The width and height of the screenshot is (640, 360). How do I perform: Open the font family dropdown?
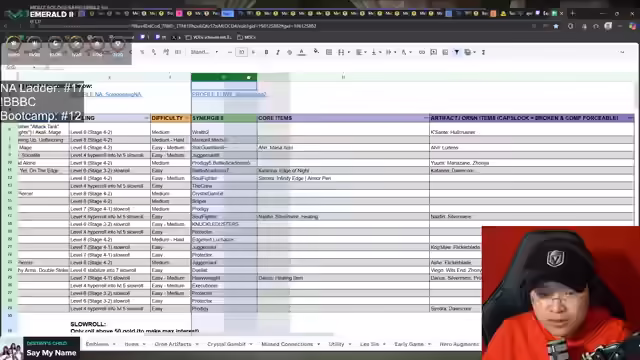pos(204,52)
